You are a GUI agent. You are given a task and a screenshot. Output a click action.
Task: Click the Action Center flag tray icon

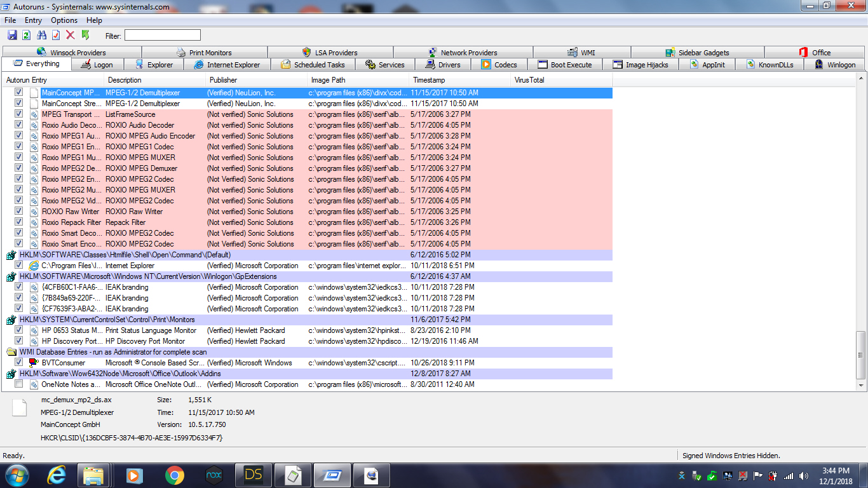[x=758, y=475]
